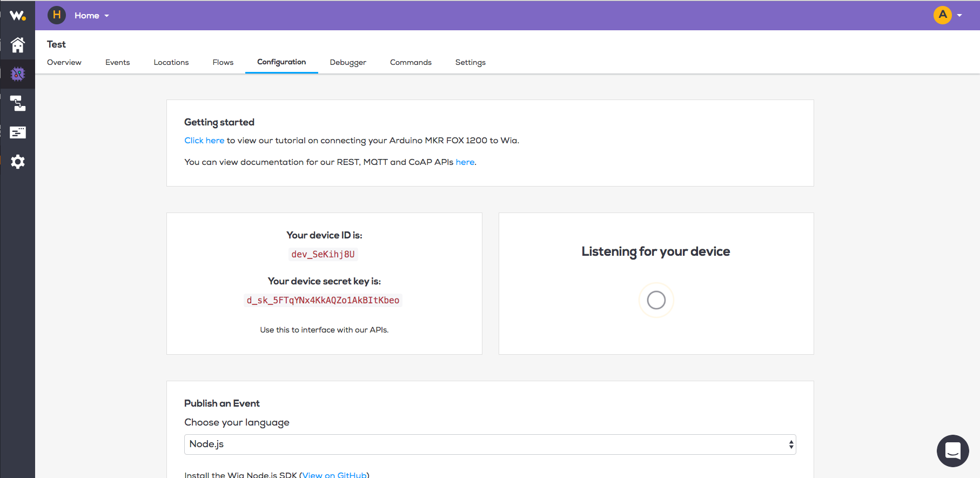Open the settings gear in sidebar
Viewport: 980px width, 478px height.
click(18, 162)
